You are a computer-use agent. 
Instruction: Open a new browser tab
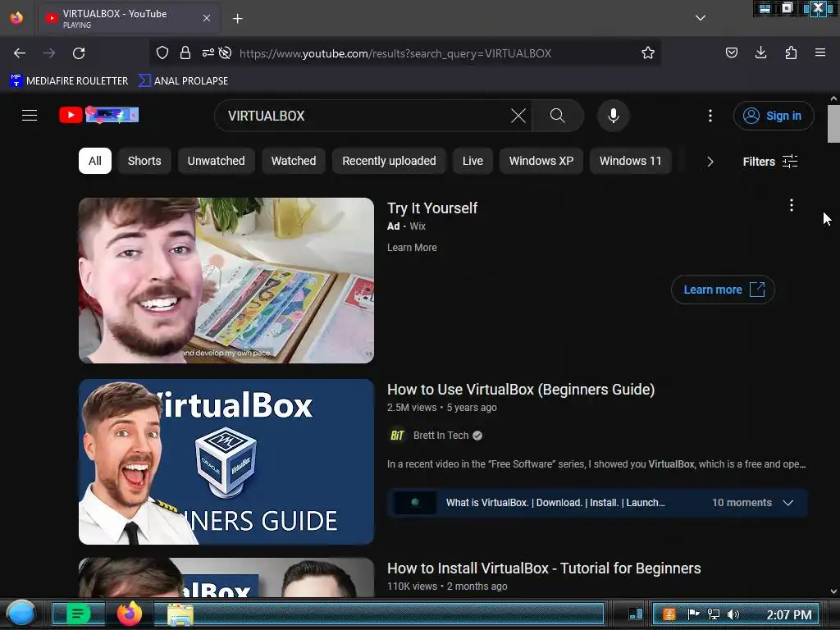238,19
